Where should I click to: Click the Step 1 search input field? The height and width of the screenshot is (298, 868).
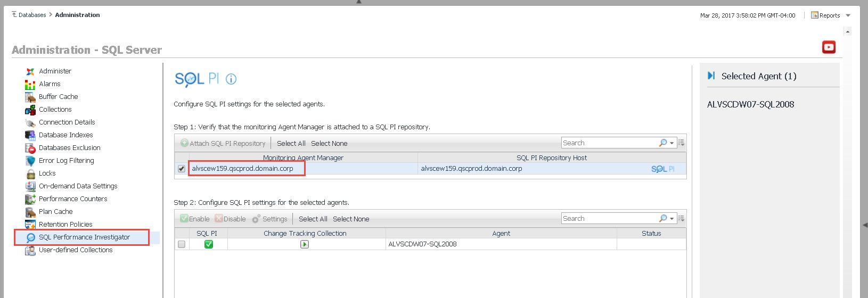(x=609, y=143)
